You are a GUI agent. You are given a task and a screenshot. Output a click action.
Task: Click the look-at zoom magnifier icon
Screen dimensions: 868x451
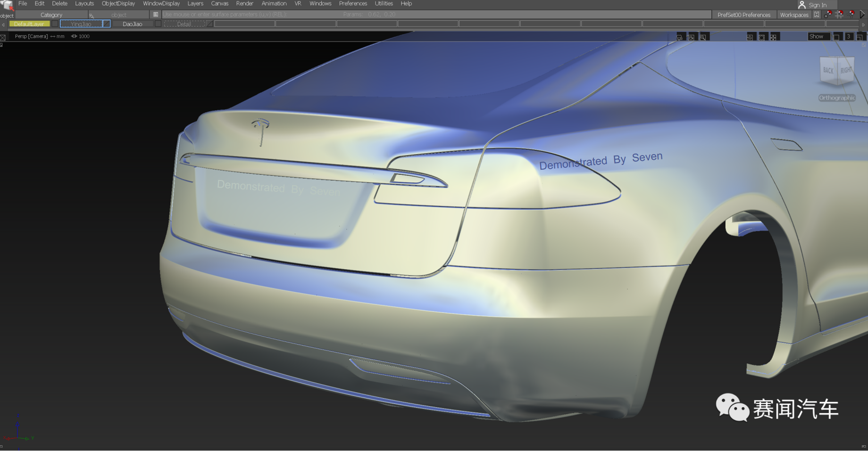click(703, 37)
